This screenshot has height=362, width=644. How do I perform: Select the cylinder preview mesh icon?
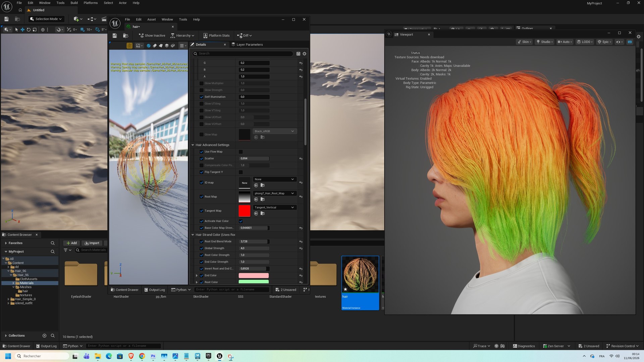click(x=155, y=46)
